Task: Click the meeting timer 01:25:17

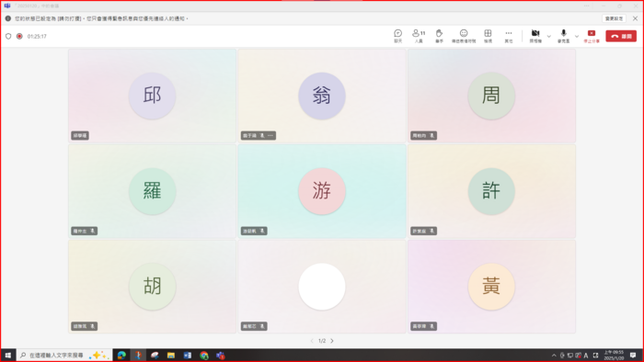Action: [x=37, y=36]
